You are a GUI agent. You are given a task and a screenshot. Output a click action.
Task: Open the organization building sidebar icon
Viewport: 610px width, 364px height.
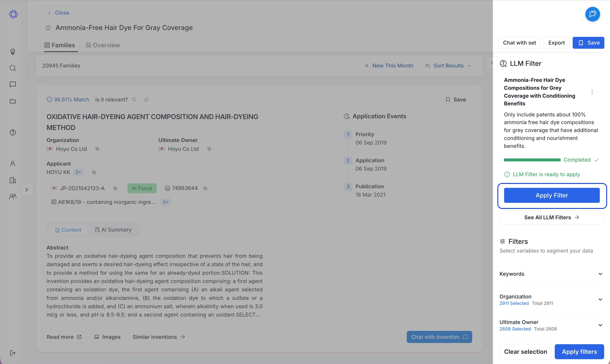[13, 180]
